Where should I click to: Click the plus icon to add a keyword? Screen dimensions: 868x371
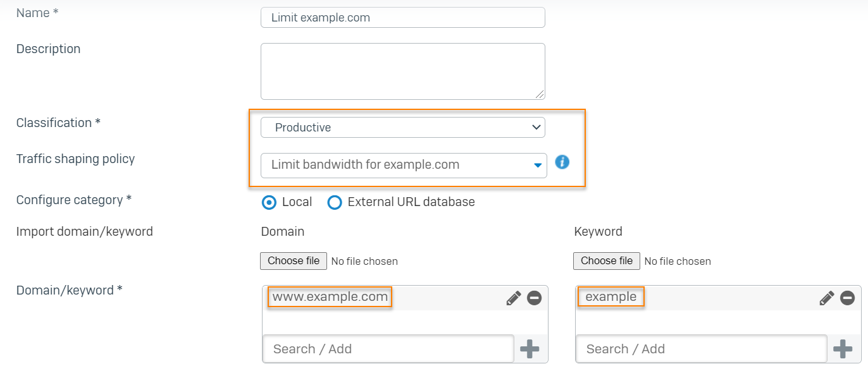(x=843, y=348)
